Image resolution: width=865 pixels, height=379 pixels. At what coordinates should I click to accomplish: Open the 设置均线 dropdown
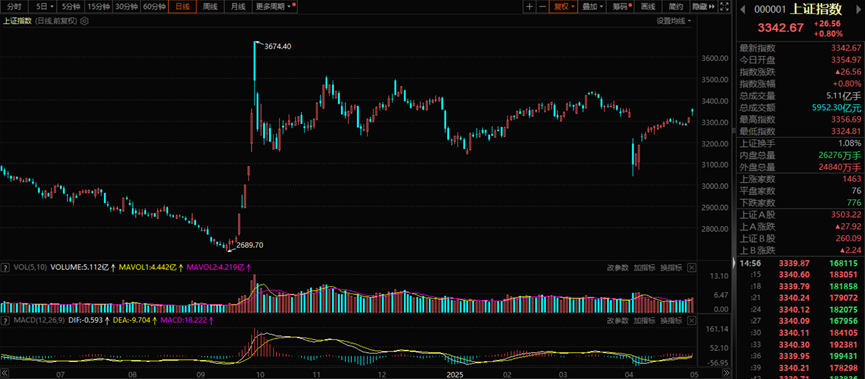pos(674,21)
